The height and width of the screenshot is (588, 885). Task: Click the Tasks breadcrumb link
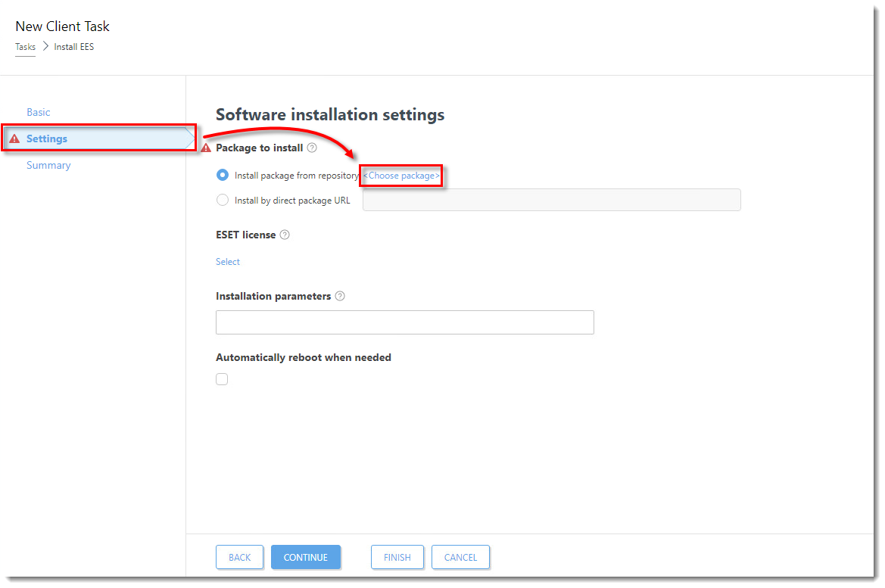(x=26, y=47)
